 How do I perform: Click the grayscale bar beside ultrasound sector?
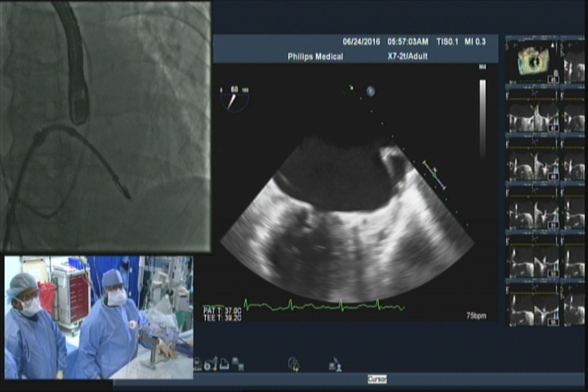pos(483,118)
